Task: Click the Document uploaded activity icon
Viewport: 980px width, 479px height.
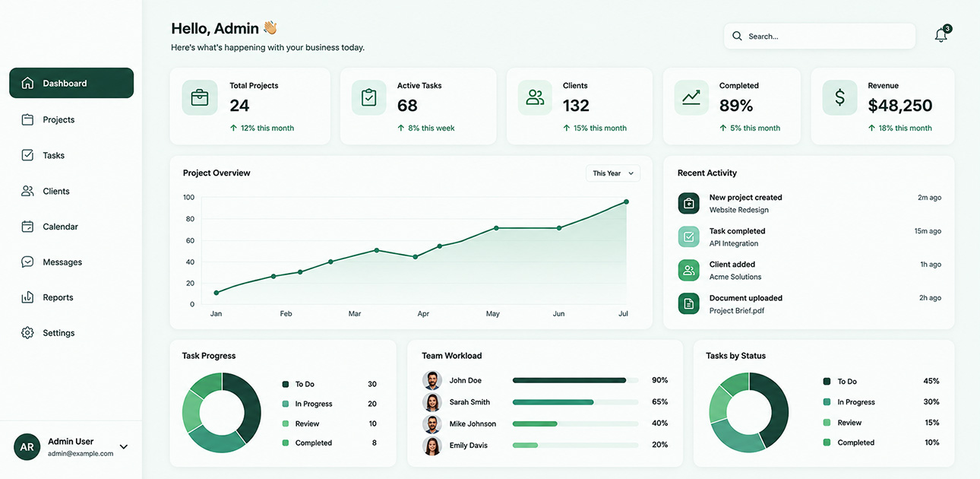Action: 688,303
